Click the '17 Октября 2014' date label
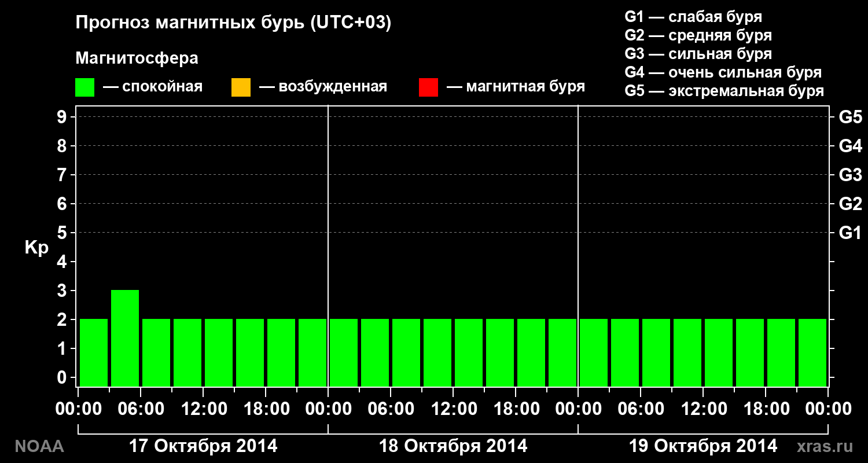This screenshot has width=868, height=463. click(x=203, y=446)
